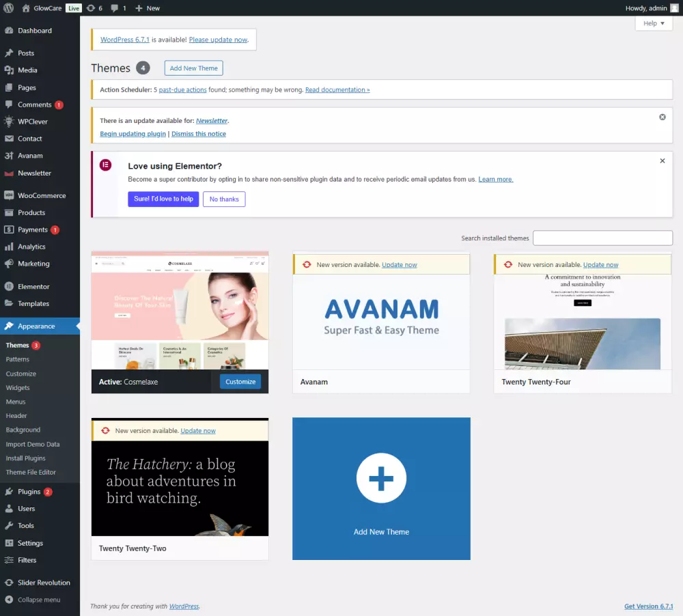Click the Plugins plug icon
The image size is (683, 616).
coord(9,492)
